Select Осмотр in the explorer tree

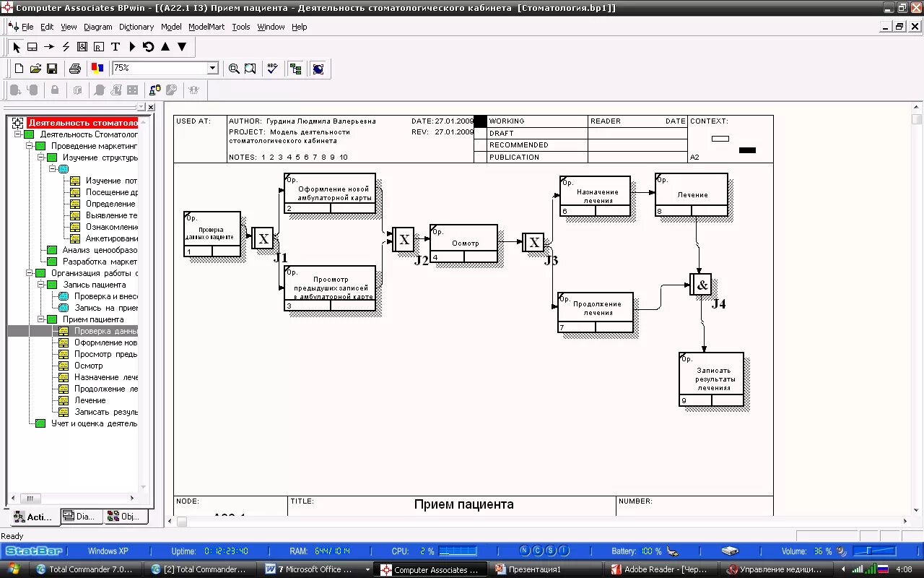(88, 366)
